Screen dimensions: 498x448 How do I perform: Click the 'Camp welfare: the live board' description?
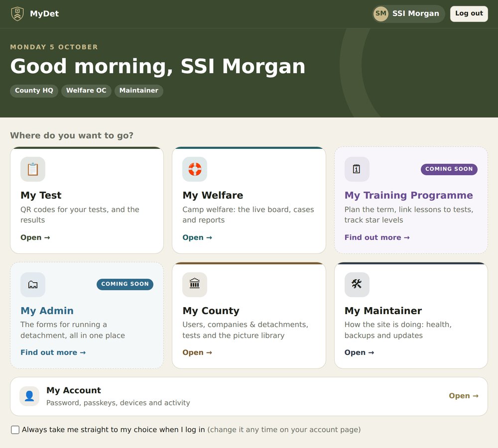point(249,215)
